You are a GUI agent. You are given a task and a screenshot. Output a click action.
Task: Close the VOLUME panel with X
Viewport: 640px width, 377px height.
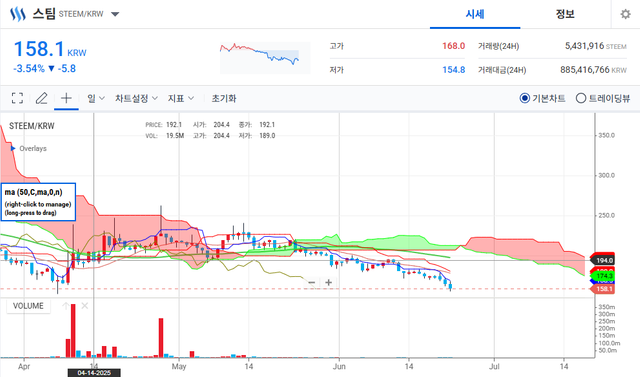(84, 306)
